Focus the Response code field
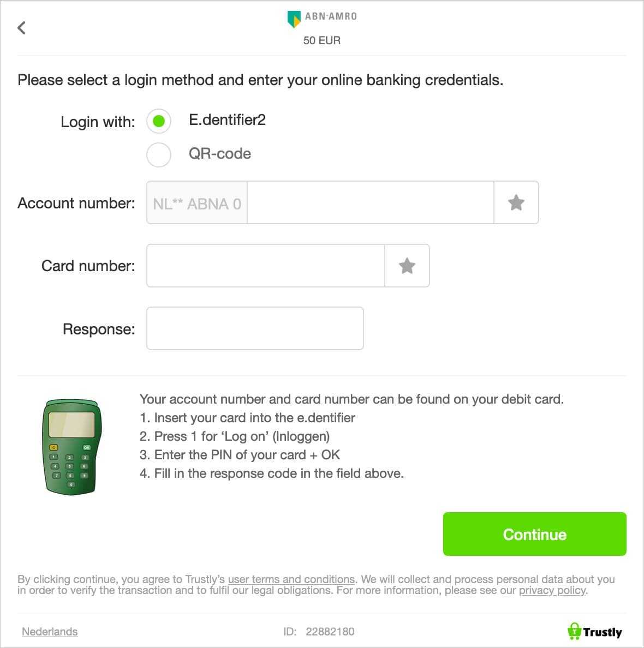The width and height of the screenshot is (644, 648). [255, 328]
